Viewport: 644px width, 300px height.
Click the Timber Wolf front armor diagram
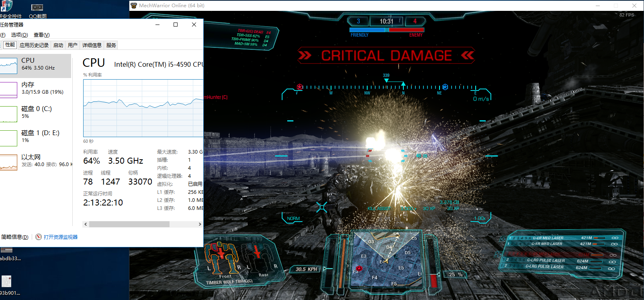tap(221, 257)
